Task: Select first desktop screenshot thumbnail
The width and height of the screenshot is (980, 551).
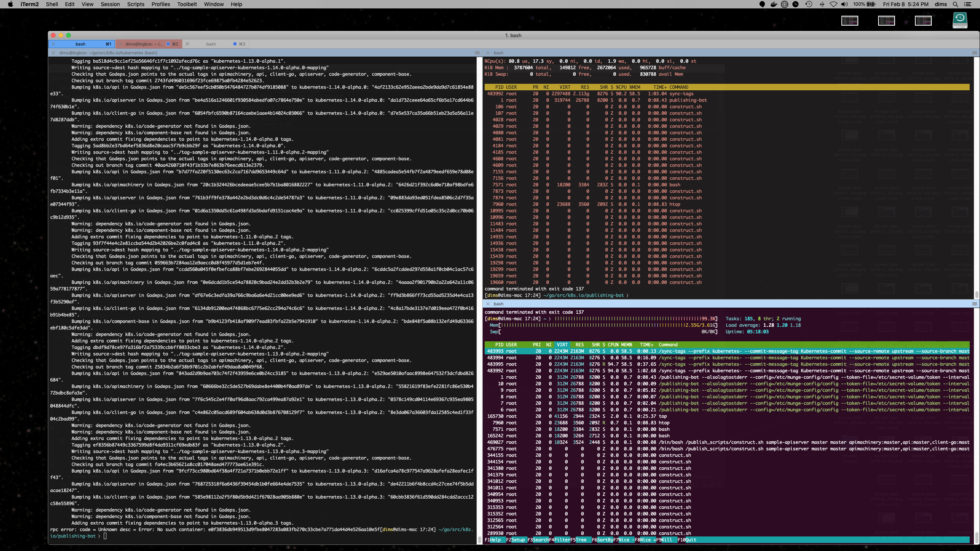Action: click(x=850, y=21)
